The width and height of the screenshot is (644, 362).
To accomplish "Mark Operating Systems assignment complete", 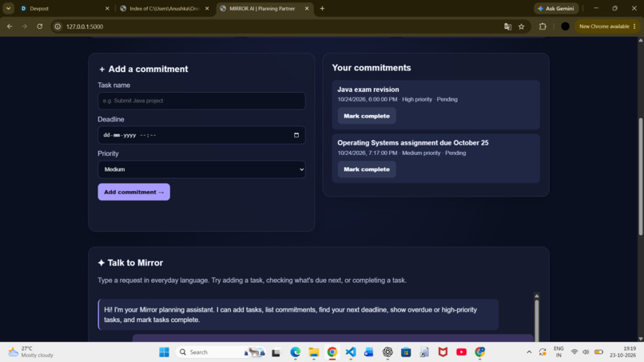I will (367, 169).
